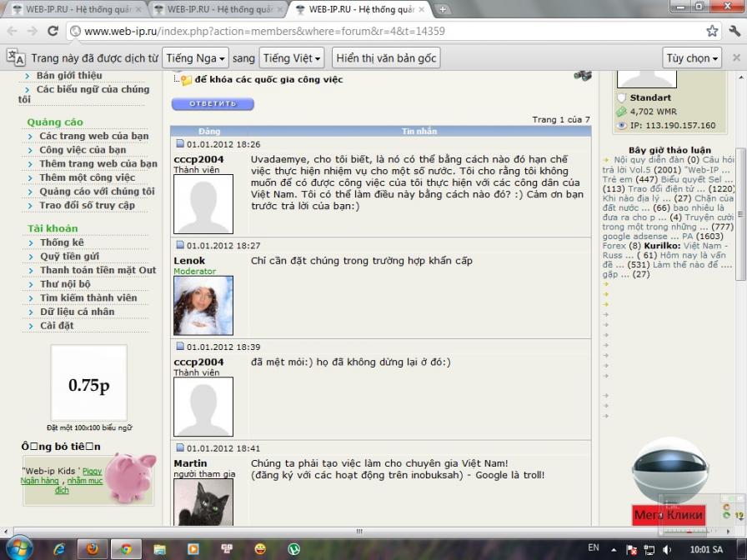Click Lenok's avatar thumbnail
The width and height of the screenshot is (747, 560).
[203, 306]
